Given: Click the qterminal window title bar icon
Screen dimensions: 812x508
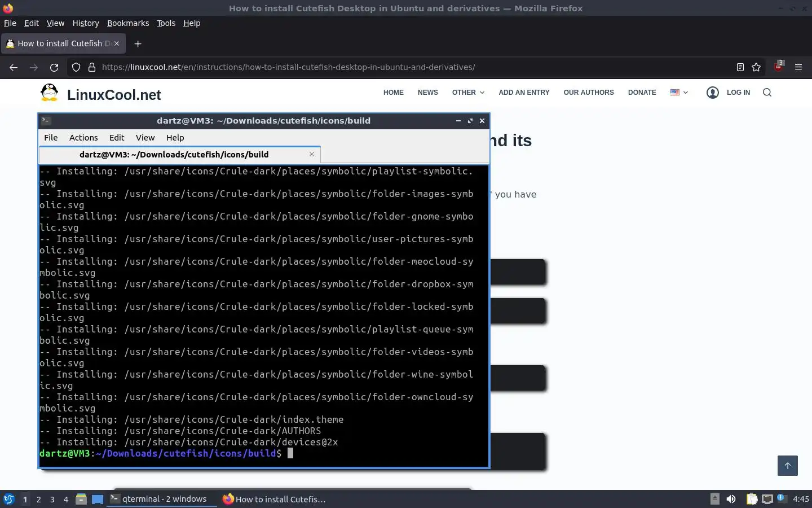Looking at the screenshot, I should [46, 120].
